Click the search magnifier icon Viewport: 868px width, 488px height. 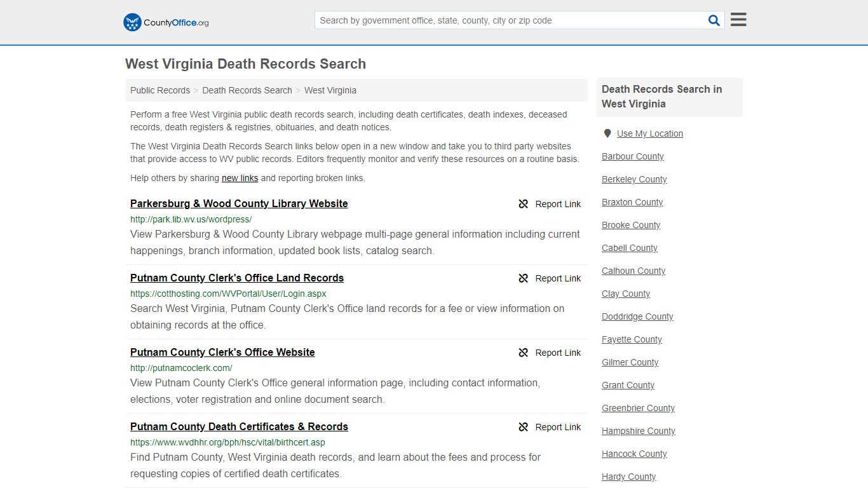pyautogui.click(x=714, y=20)
